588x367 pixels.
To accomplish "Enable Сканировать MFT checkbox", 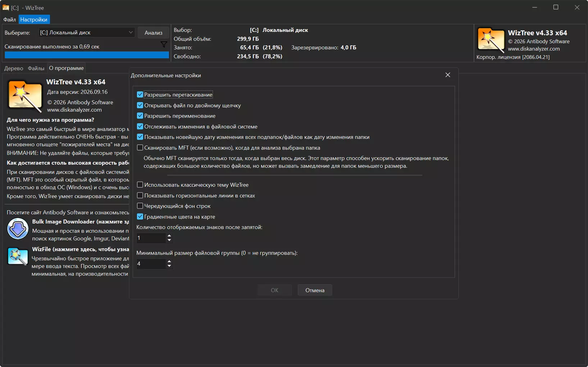I will [x=140, y=148].
